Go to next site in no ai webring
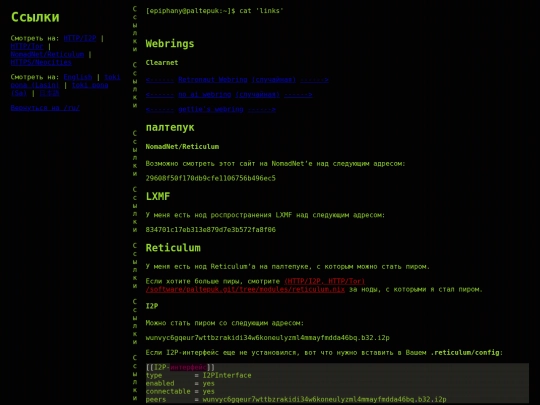Image resolution: width=540 pixels, height=405 pixels. 298,94
